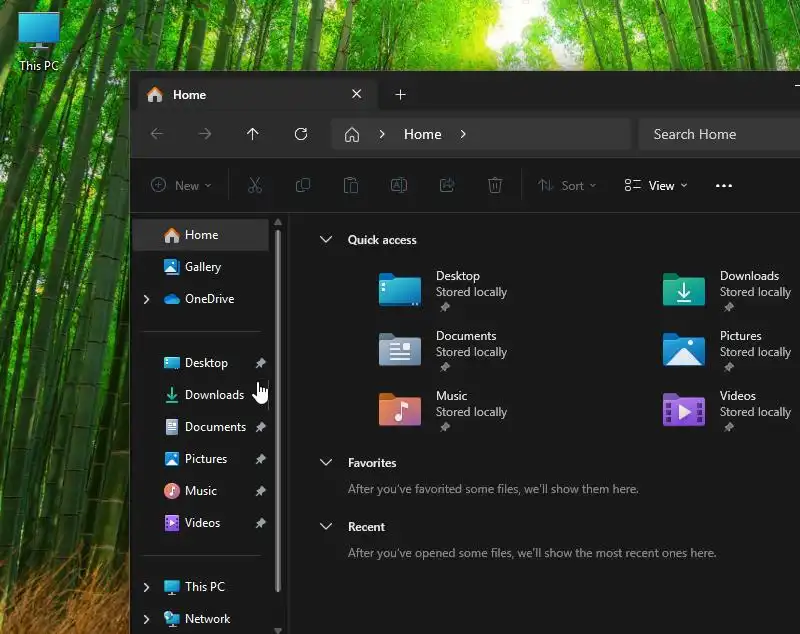
Task: Click chevron after Home in address bar
Action: [x=463, y=134]
